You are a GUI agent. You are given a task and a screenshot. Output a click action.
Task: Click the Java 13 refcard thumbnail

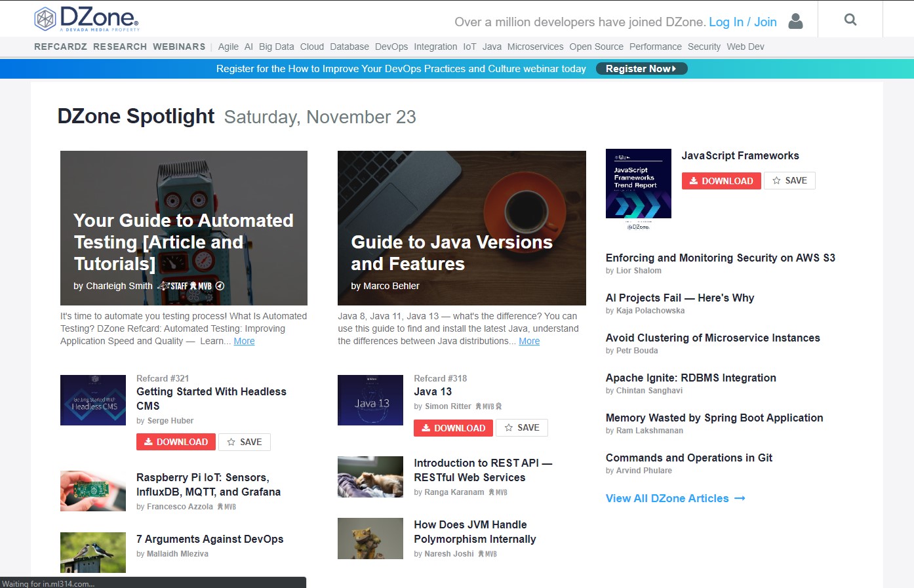(370, 400)
